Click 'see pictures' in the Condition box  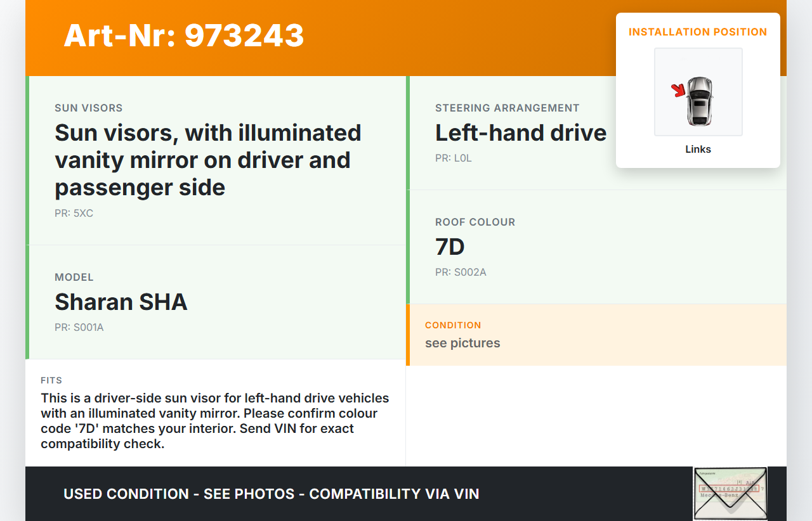462,343
